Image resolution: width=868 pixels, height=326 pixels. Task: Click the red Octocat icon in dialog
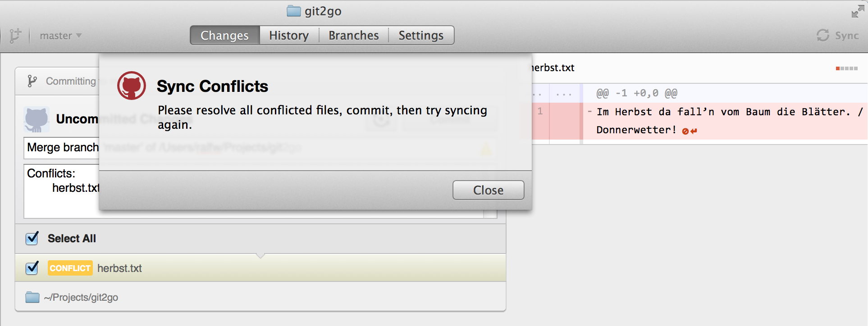coord(132,86)
